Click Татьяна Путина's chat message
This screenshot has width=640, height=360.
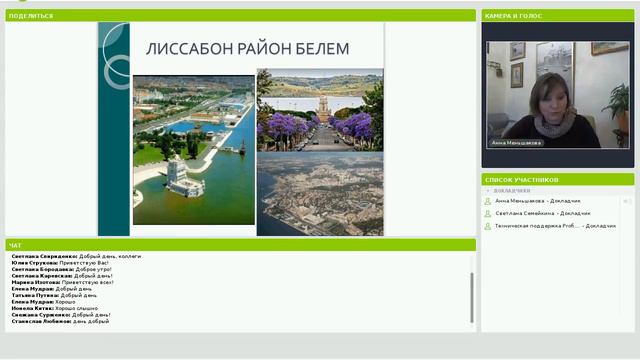pos(54,295)
